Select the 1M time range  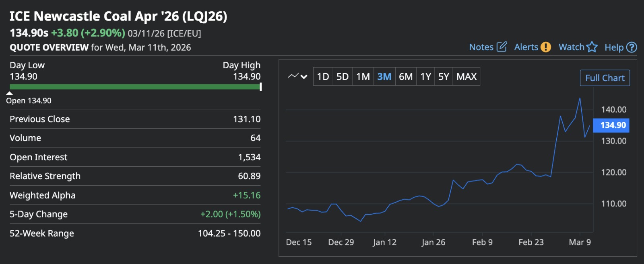[x=363, y=76]
